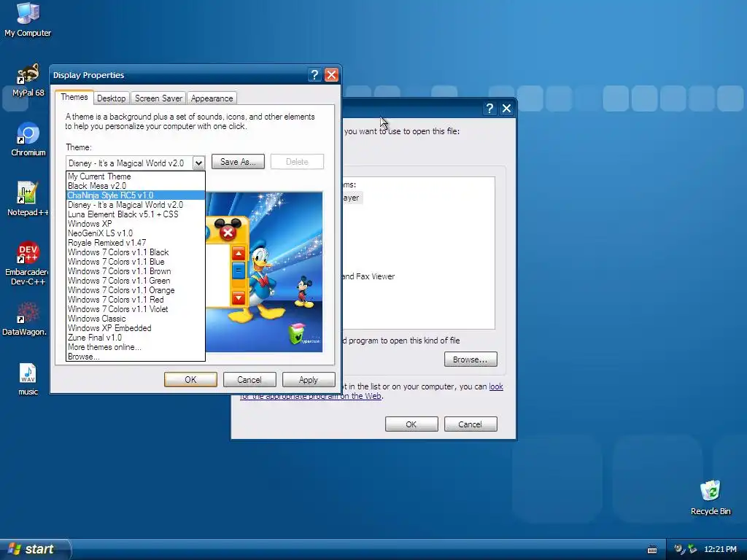747x560 pixels.
Task: Select ChaNinja Style RC5 v1.0 theme
Action: (135, 195)
